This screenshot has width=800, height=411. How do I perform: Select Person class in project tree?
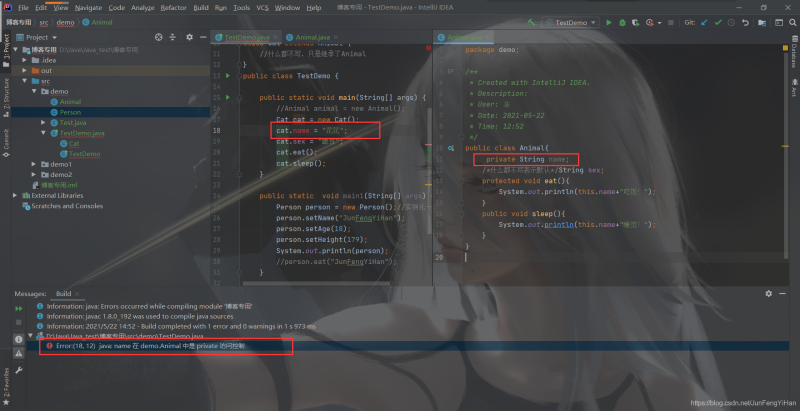[x=70, y=112]
